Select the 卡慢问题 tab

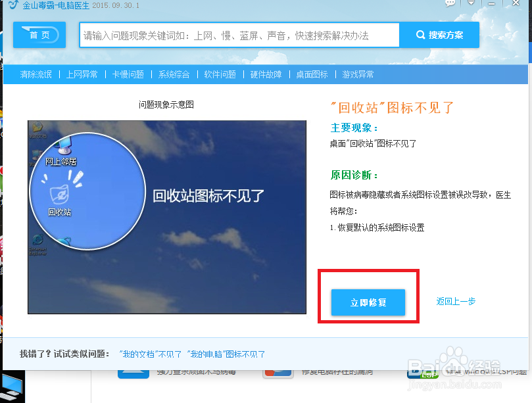coord(128,74)
